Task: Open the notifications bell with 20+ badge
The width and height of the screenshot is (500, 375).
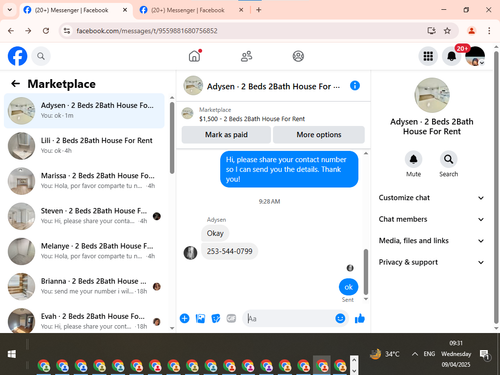Action: pos(452,56)
